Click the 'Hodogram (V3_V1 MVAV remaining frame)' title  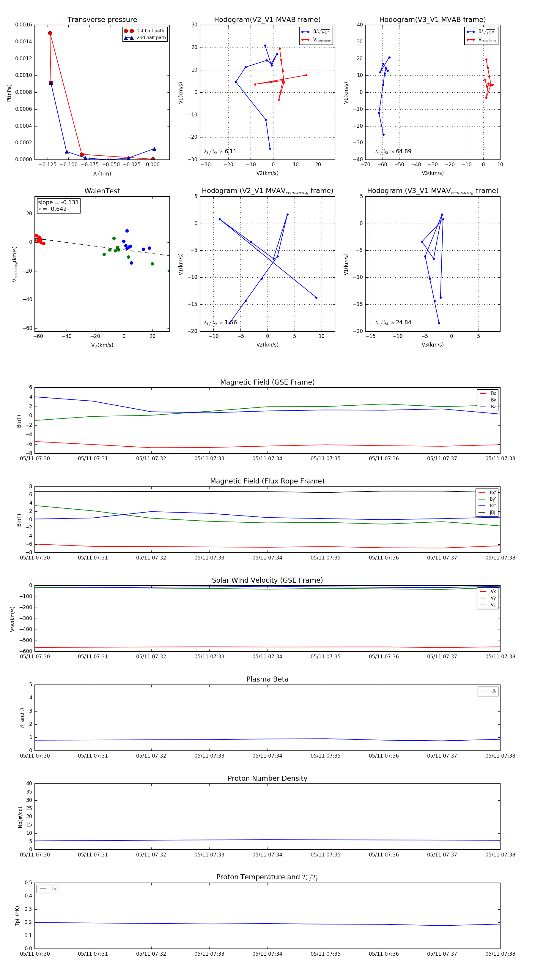[432, 191]
